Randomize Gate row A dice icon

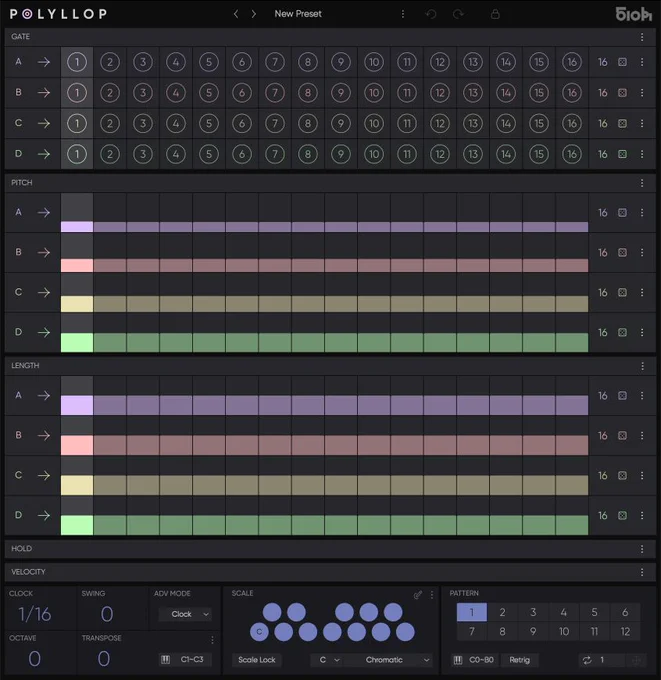(622, 62)
